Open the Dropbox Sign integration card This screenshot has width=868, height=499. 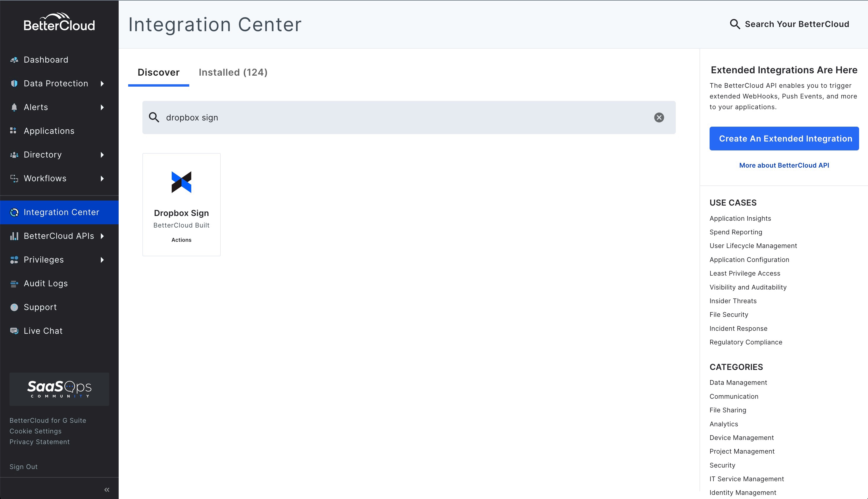point(181,204)
